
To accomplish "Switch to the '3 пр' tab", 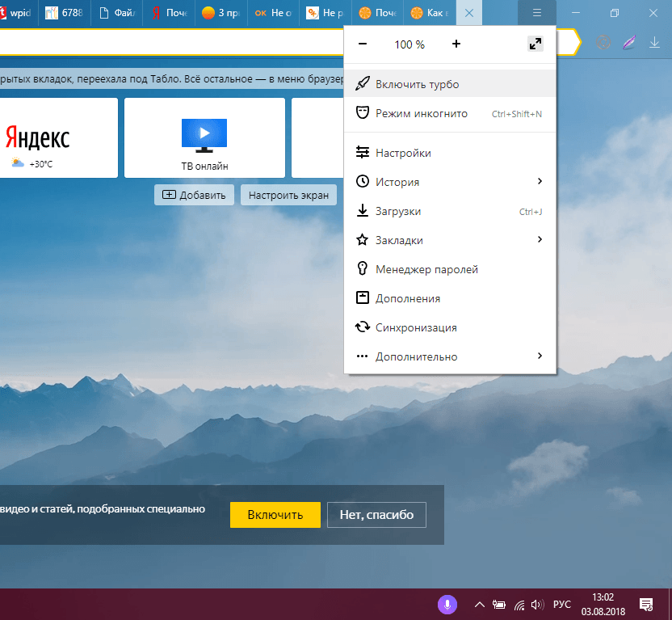I will coord(221,13).
